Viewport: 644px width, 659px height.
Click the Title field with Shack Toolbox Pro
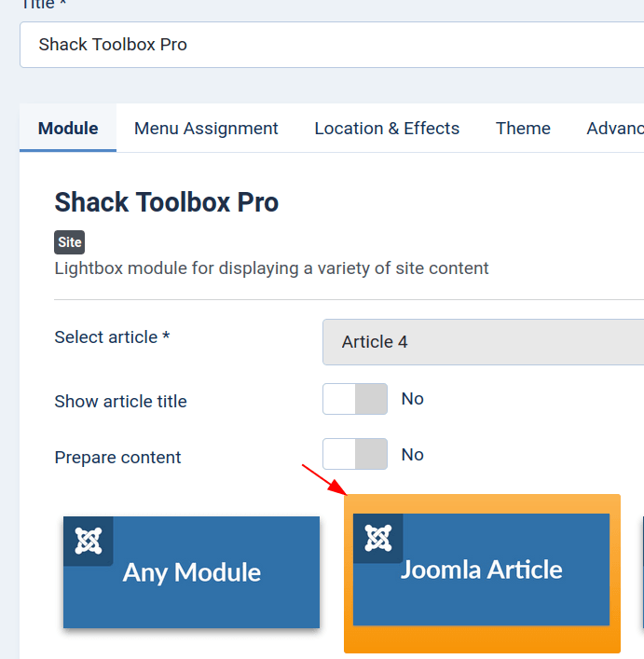click(x=332, y=45)
